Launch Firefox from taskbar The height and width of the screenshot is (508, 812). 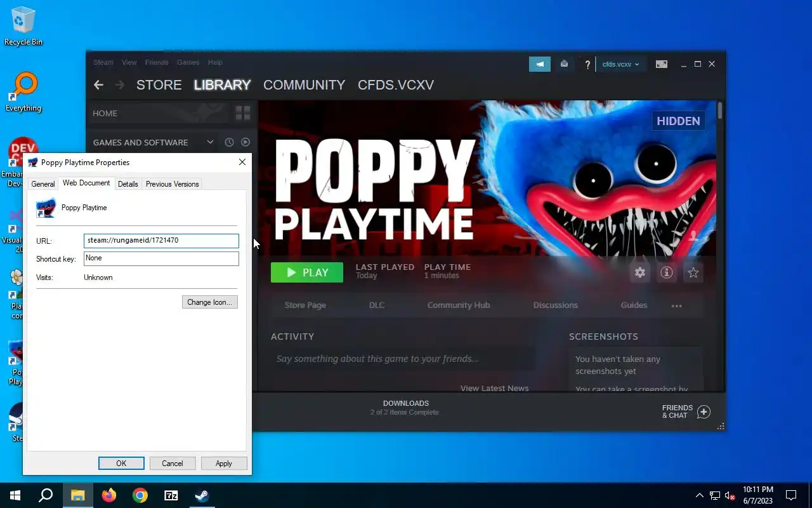coord(109,495)
